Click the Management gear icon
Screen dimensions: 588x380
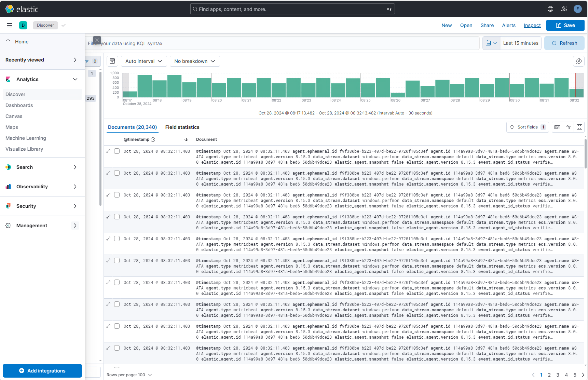8,226
